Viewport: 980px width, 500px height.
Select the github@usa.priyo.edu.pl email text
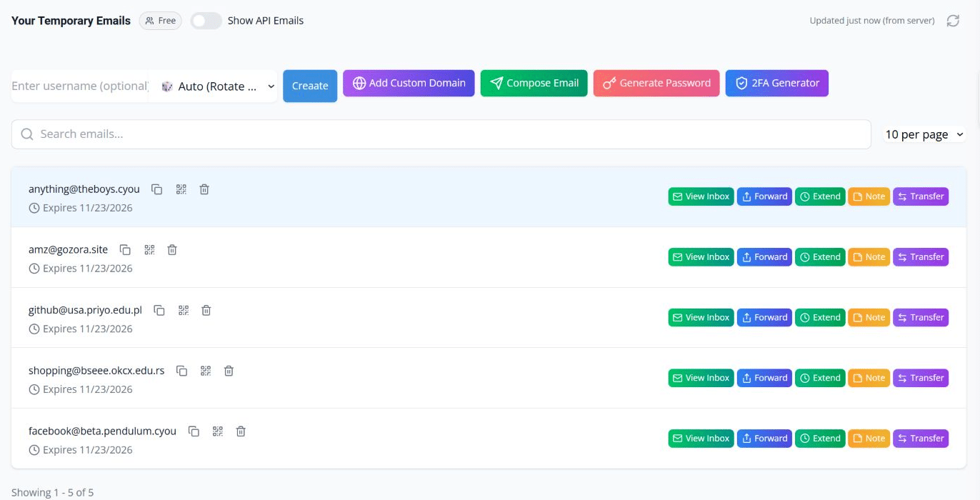pyautogui.click(x=86, y=310)
